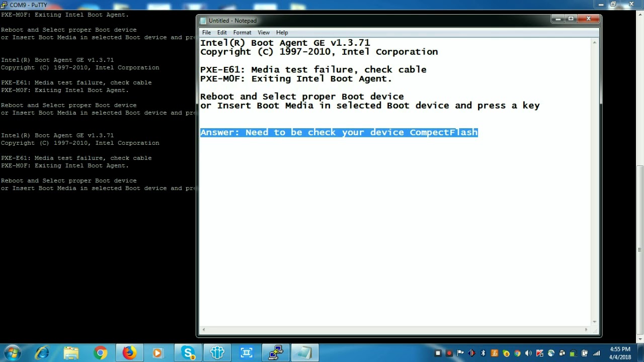Switch to Notepad via its taskbar icon

(305, 353)
